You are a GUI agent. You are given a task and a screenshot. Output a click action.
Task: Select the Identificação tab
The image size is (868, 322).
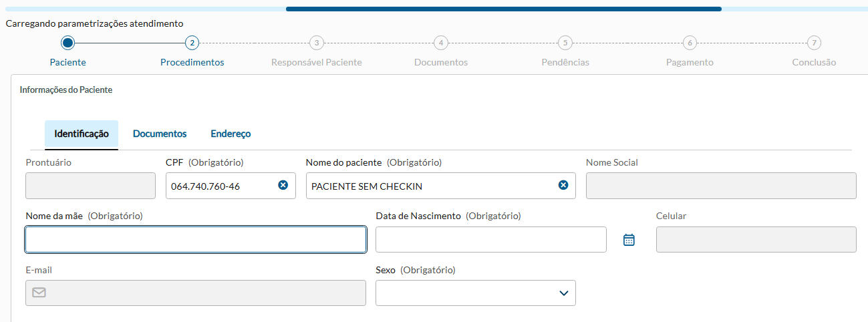82,134
